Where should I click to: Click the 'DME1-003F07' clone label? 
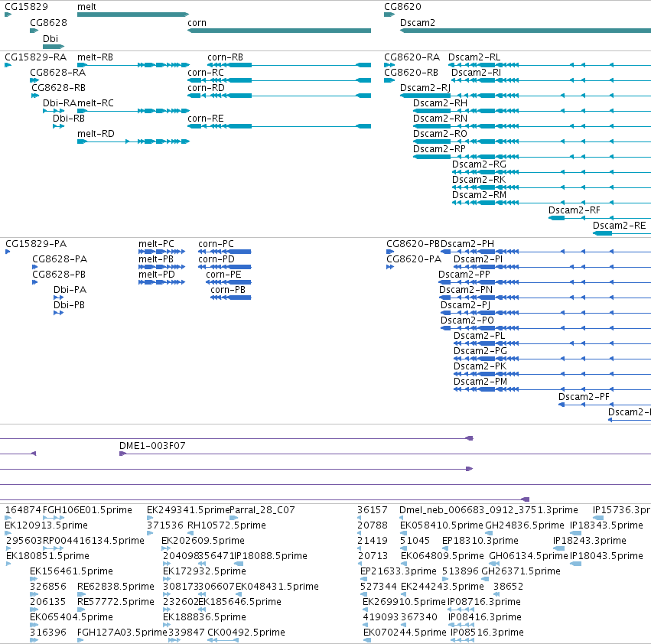point(152,446)
